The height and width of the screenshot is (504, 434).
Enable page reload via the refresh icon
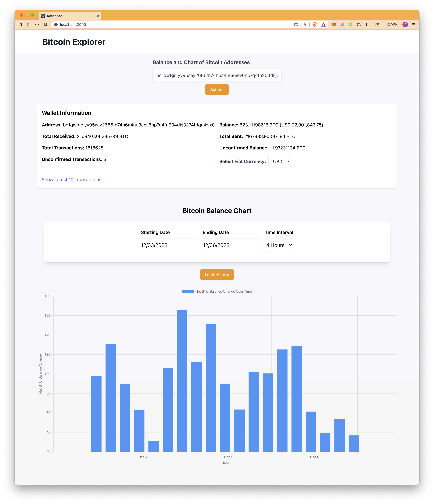(37, 25)
